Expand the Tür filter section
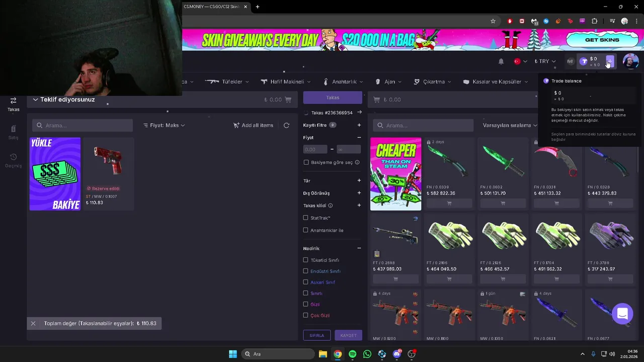Image resolution: width=644 pixels, height=362 pixels. pyautogui.click(x=359, y=180)
